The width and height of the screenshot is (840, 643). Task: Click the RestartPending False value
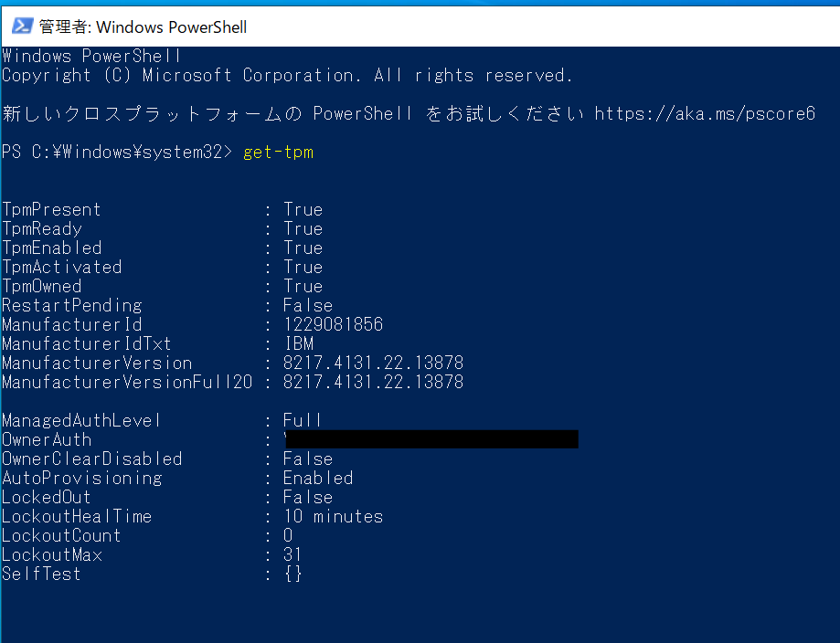pos(308,306)
